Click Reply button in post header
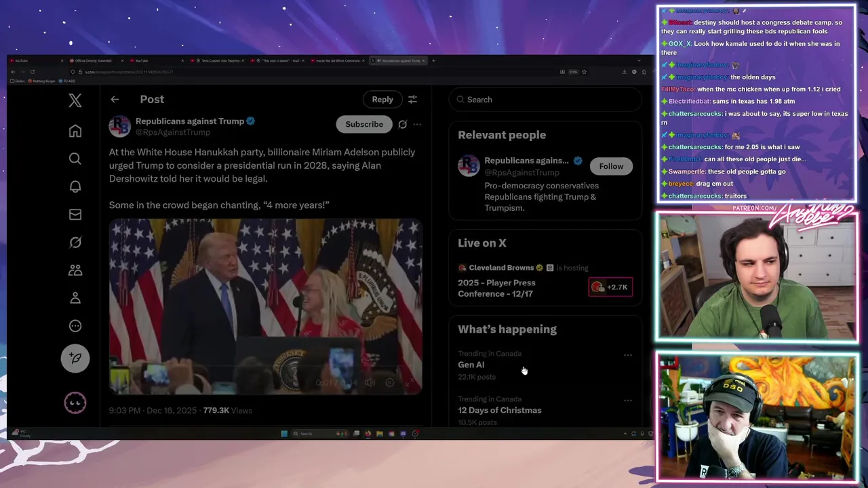Screen dimensions: 868x488 pos(382,100)
